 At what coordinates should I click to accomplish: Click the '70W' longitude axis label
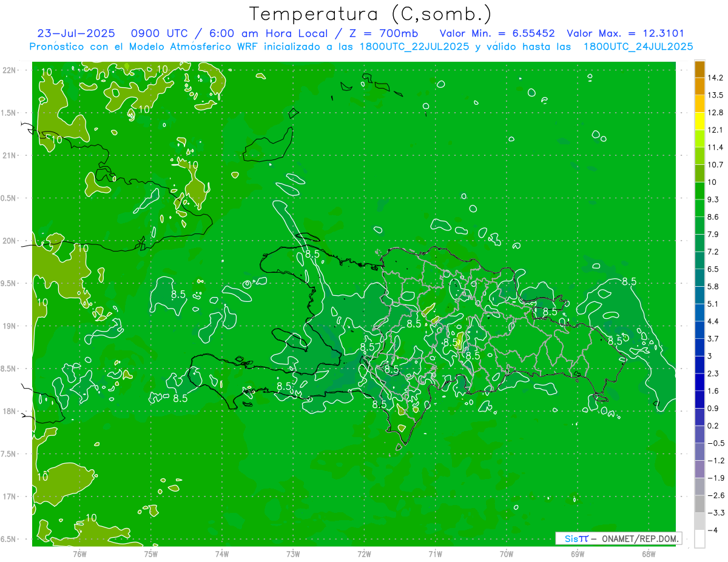click(507, 554)
